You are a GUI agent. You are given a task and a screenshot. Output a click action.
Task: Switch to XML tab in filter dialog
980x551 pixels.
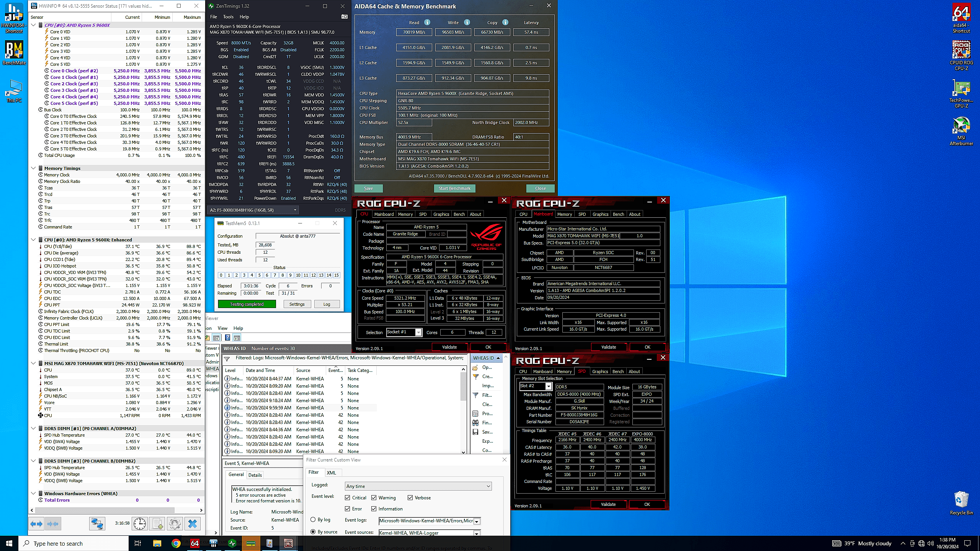[x=332, y=473]
